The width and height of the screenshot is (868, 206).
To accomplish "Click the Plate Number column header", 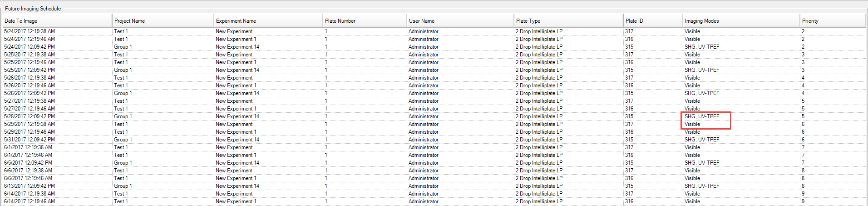I will tap(340, 21).
